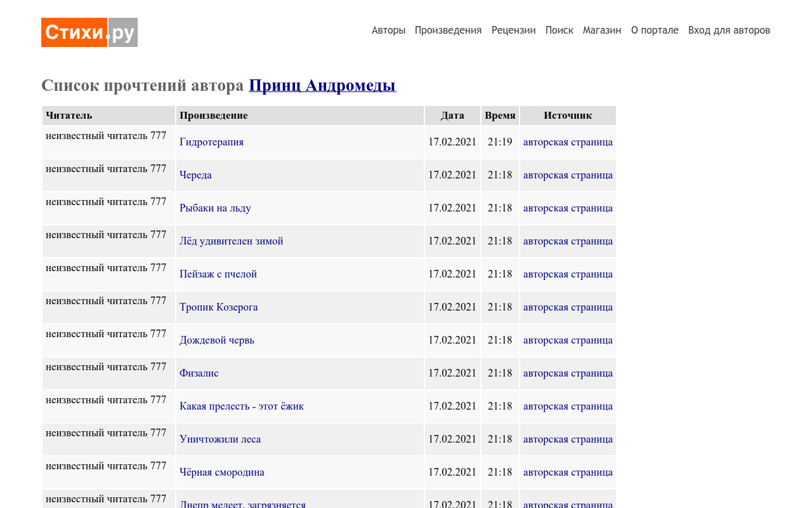
Task: Open the Поиск page
Action: point(560,30)
